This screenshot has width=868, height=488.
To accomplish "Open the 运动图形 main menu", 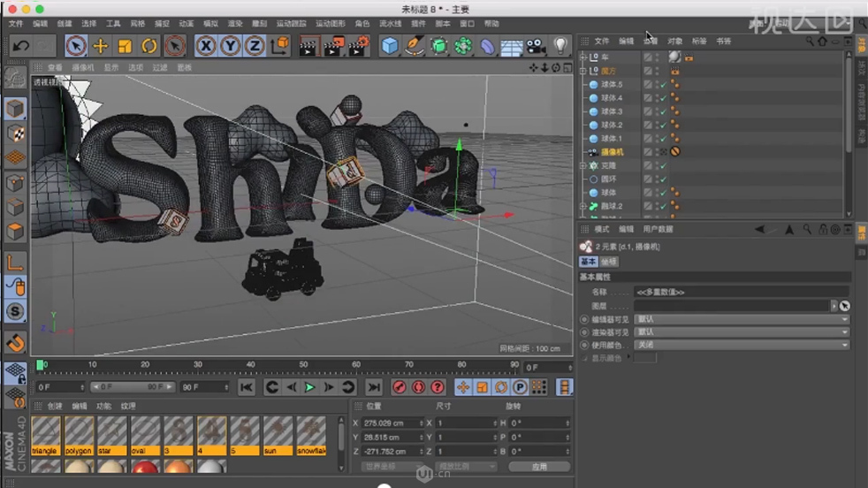I will [x=331, y=24].
